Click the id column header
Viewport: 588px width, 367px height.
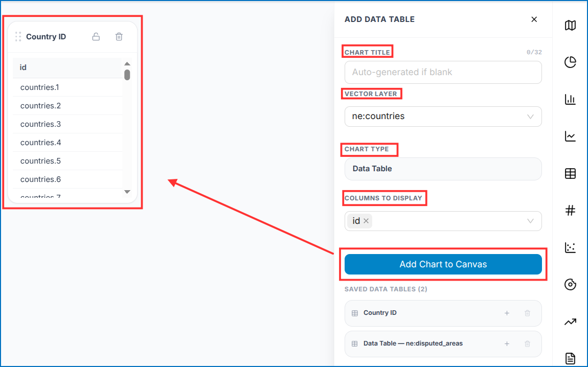(x=67, y=67)
